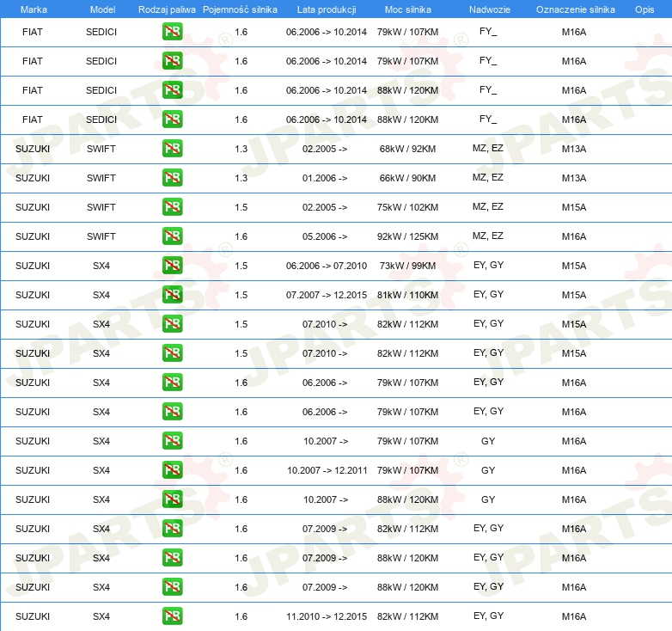Click the 68kW / 92KM cell

[407, 149]
